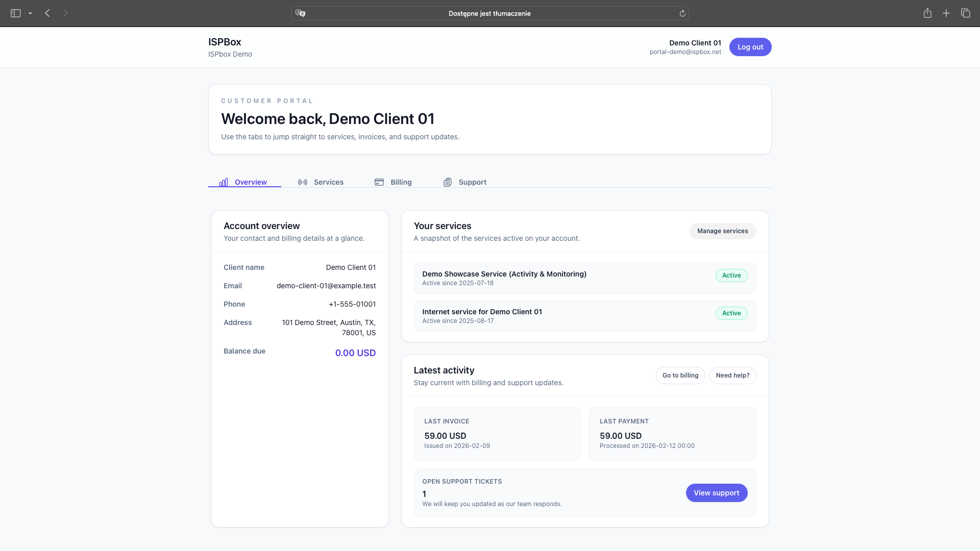Switch to the Billing tab

click(401, 182)
